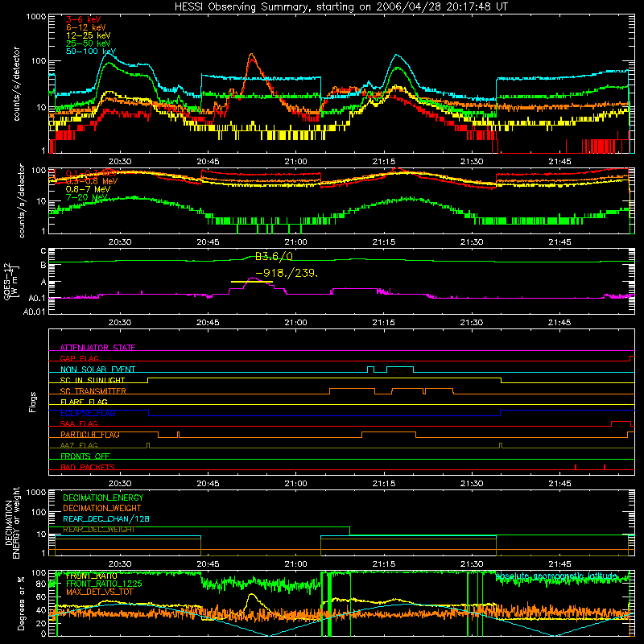Select the orange 6-12 keV legend label
This screenshot has width=644, height=644.
point(86,27)
